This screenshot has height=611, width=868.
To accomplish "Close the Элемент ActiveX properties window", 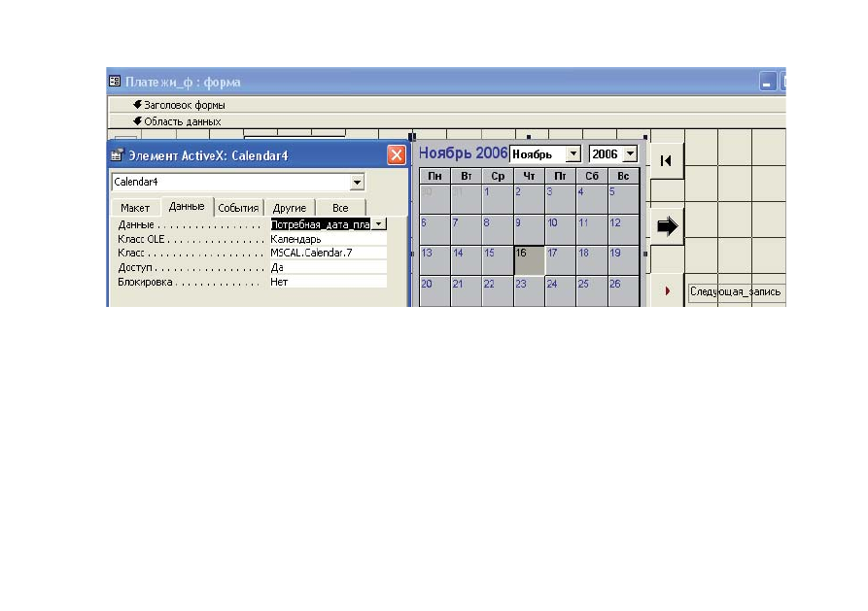I will 397,155.
